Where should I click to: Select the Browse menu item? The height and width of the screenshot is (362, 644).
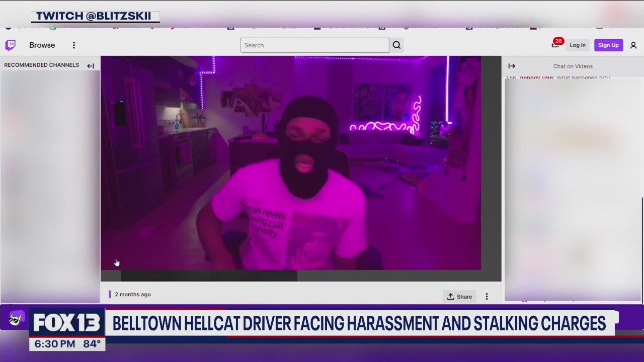point(42,45)
